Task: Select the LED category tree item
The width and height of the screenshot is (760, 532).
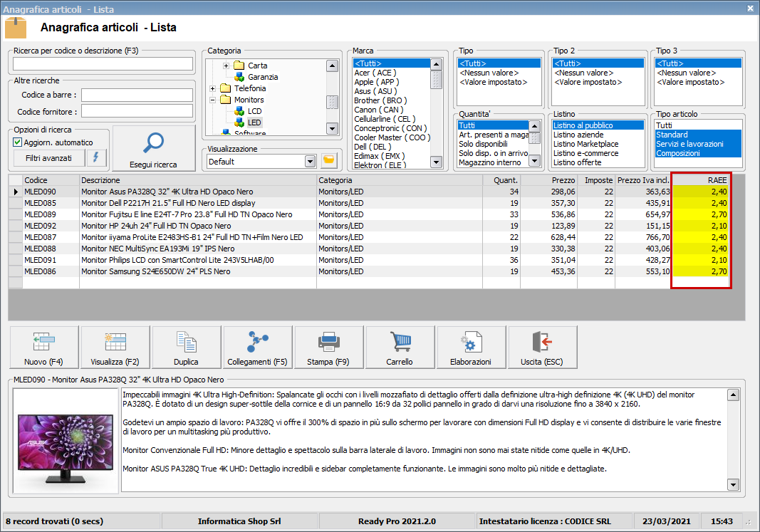Action: tap(254, 122)
